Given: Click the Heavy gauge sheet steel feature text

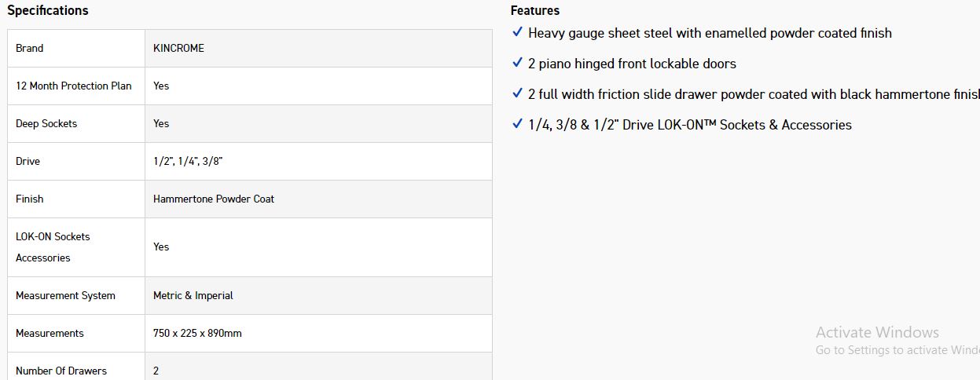Looking at the screenshot, I should tap(710, 33).
